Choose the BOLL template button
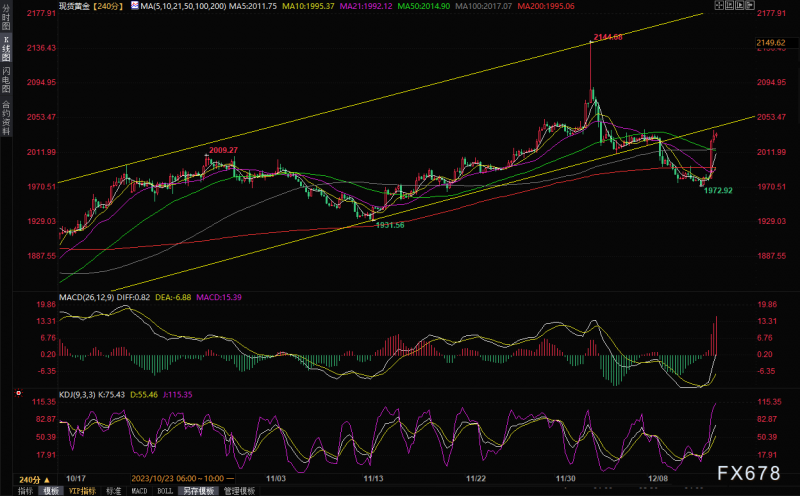Image resolution: width=800 pixels, height=496 pixels. (165, 491)
